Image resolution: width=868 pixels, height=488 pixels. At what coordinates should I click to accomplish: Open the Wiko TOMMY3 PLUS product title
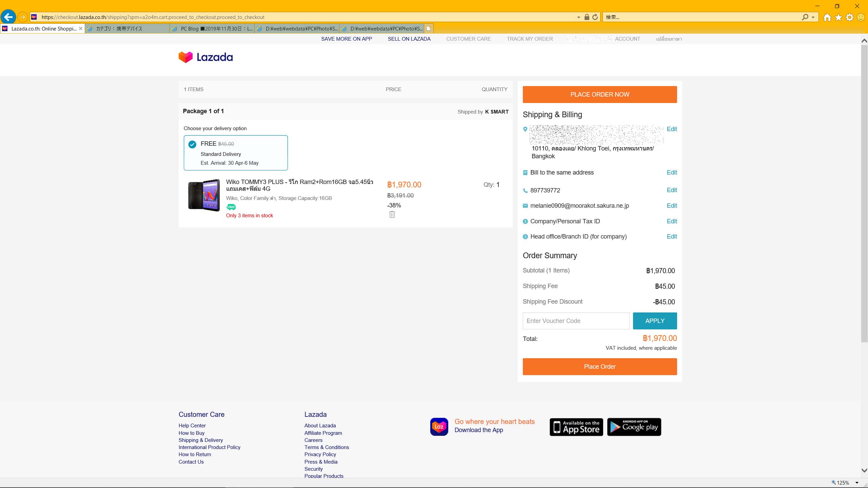(299, 185)
